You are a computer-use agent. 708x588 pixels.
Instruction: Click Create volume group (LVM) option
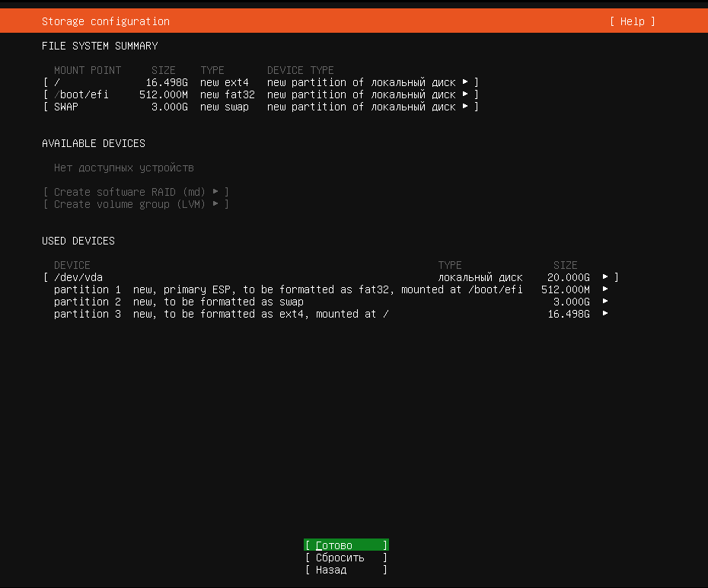[136, 204]
